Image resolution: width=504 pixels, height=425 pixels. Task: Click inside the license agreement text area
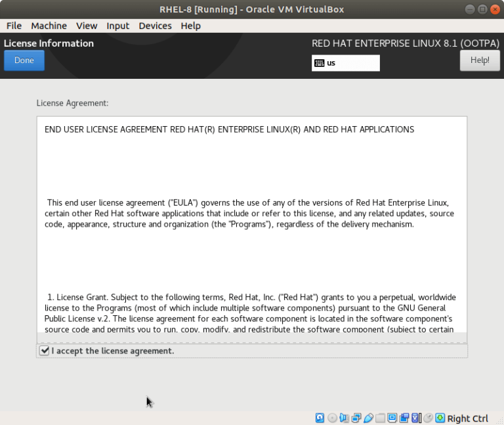coord(252,225)
